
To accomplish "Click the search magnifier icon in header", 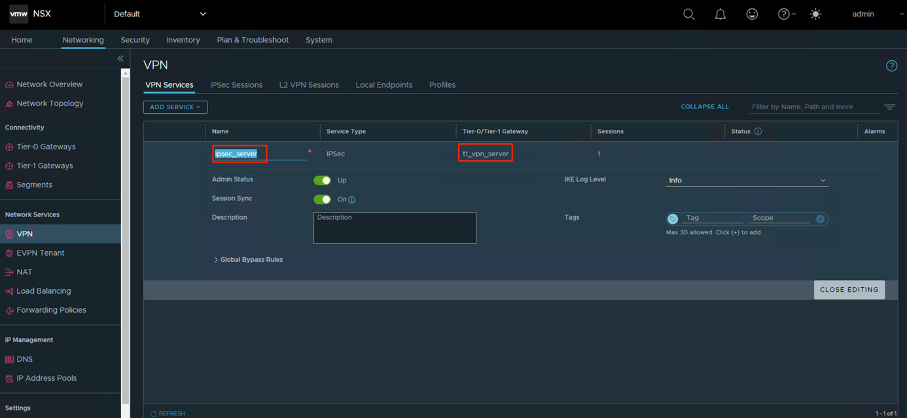I will point(689,14).
